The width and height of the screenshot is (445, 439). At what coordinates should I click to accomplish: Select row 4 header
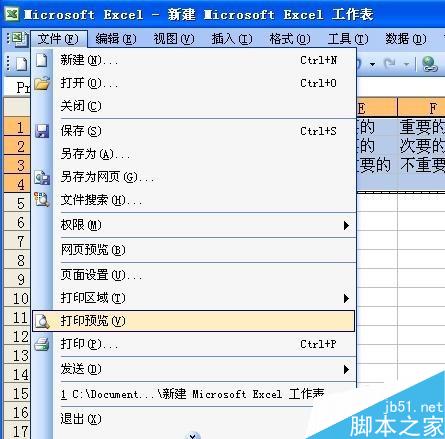coord(17,184)
